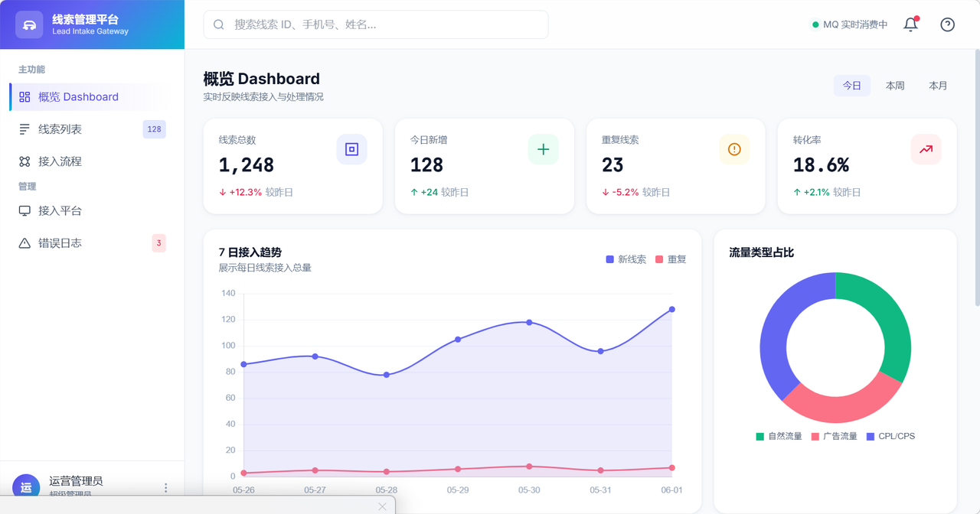Click the 接入流程 flow icon
Viewport: 980px width, 514px height.
click(24, 161)
